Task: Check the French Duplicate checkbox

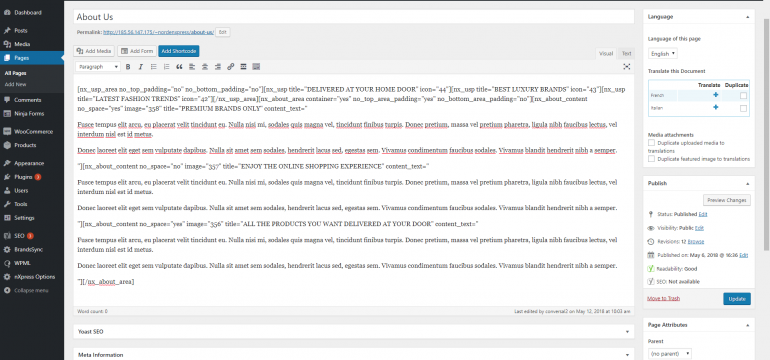Action: (743, 96)
